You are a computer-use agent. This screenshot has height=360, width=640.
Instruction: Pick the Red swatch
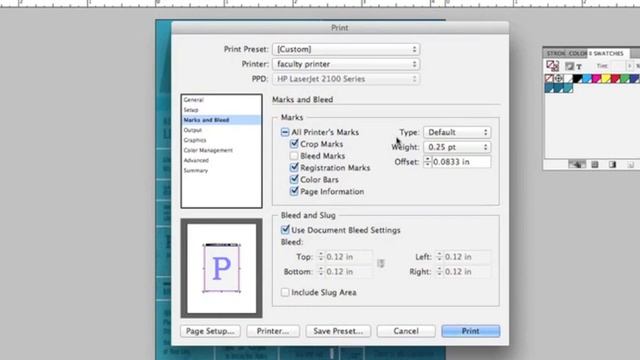(x=615, y=78)
